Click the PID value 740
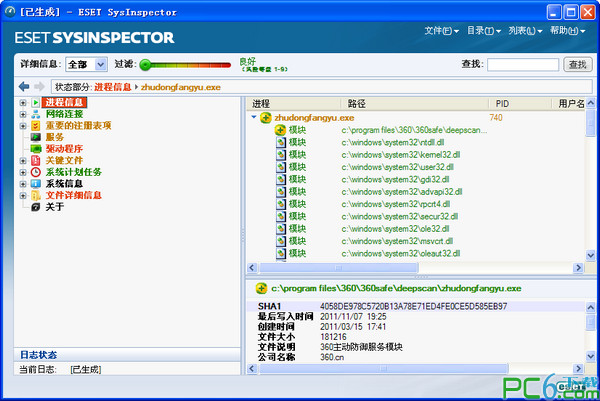600x401 pixels. 496,117
